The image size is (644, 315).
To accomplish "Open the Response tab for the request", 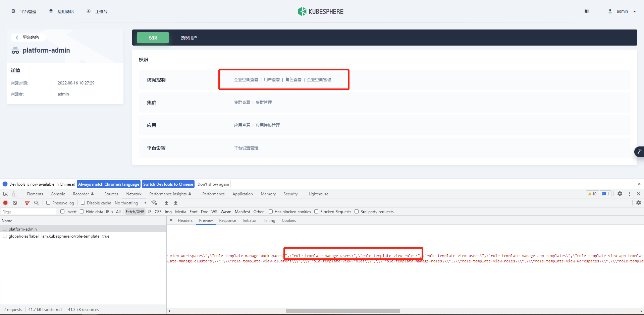I will pyautogui.click(x=227, y=220).
